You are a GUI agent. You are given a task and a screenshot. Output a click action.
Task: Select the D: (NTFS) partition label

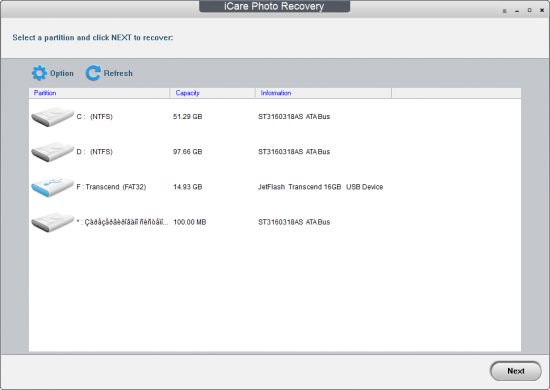tap(94, 152)
